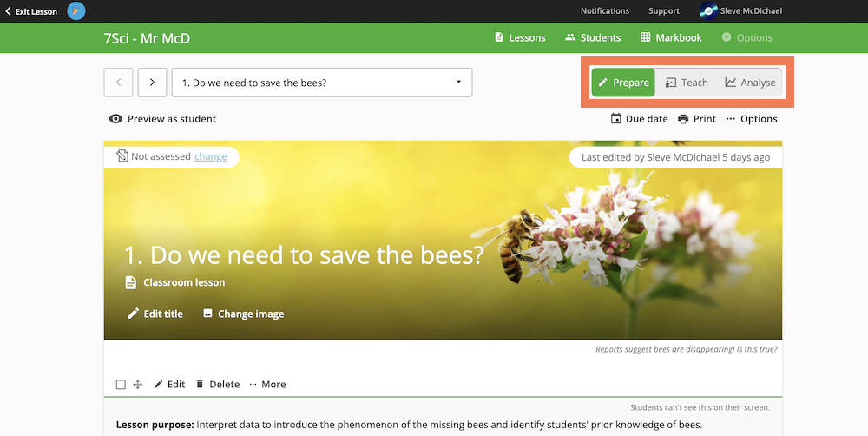
Task: Click Last edited by Sleve McDichael label
Action: (675, 157)
